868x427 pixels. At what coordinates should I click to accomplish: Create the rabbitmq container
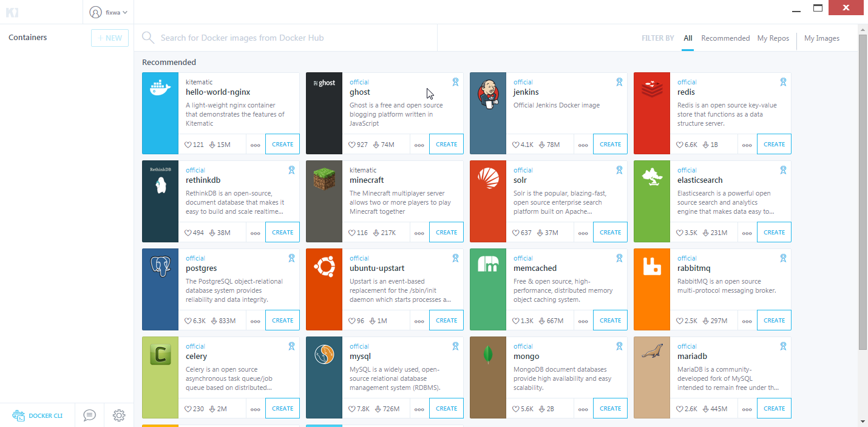click(774, 321)
